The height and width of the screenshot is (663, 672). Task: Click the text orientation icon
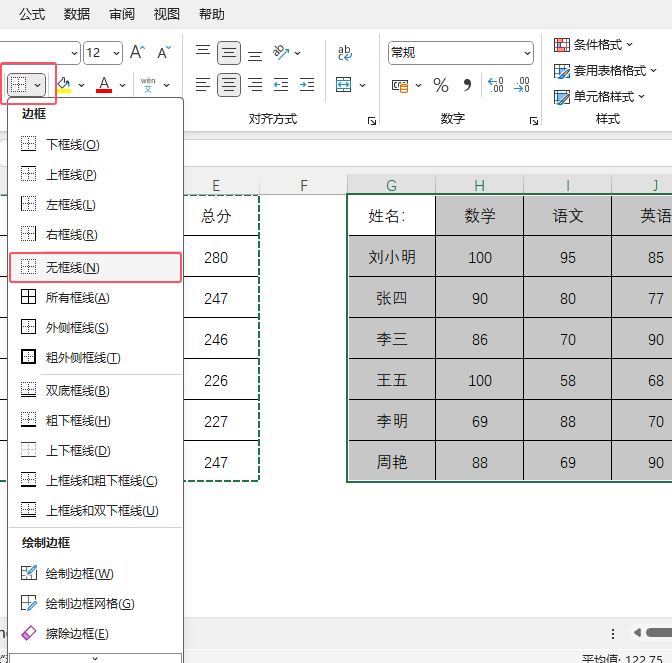(x=281, y=53)
